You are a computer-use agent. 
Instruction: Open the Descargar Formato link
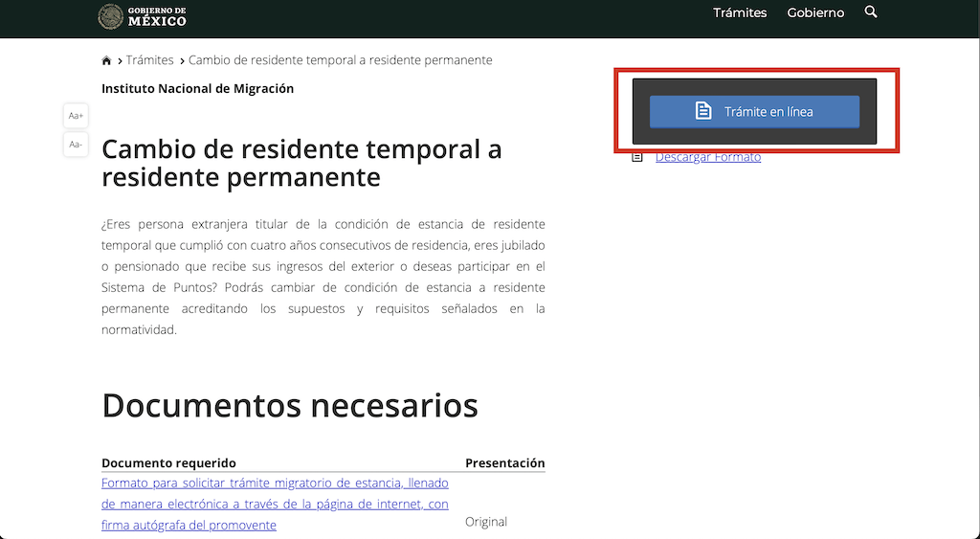pos(708,157)
